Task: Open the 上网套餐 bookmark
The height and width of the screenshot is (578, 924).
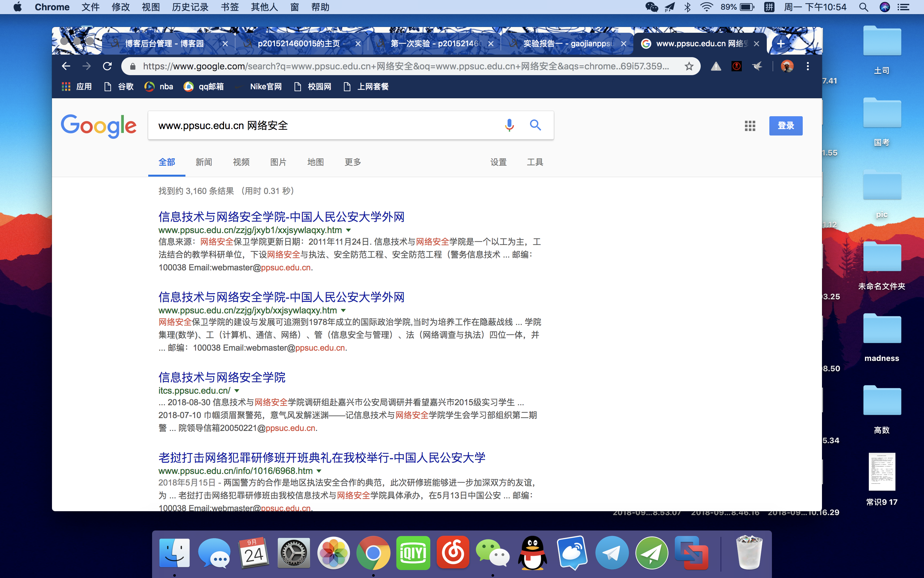Action: [x=366, y=87]
